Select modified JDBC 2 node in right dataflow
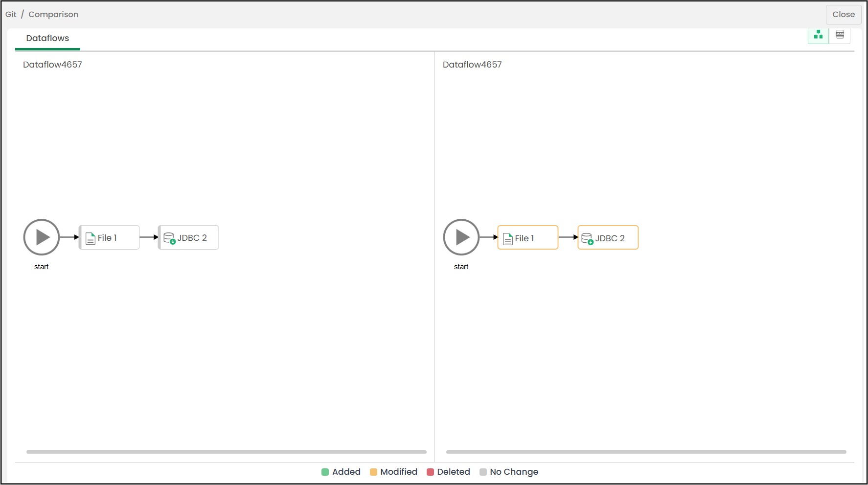The image size is (868, 485). coord(608,238)
